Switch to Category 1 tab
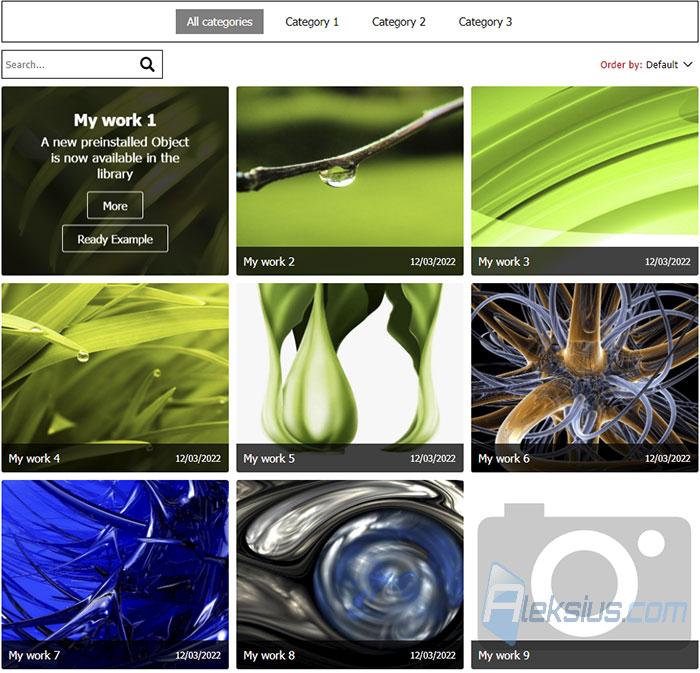Viewport: 700px width, 673px height. tap(312, 22)
